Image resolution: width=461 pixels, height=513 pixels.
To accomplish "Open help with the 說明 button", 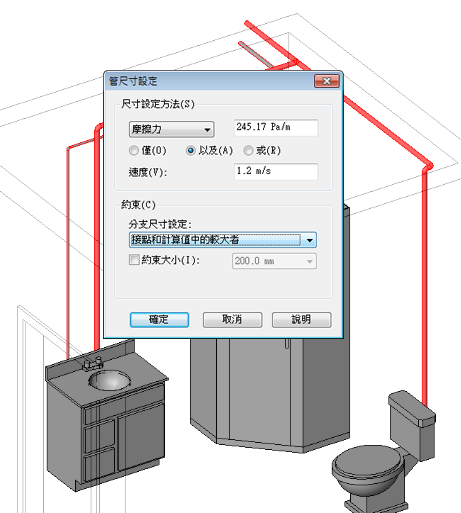I will [301, 320].
